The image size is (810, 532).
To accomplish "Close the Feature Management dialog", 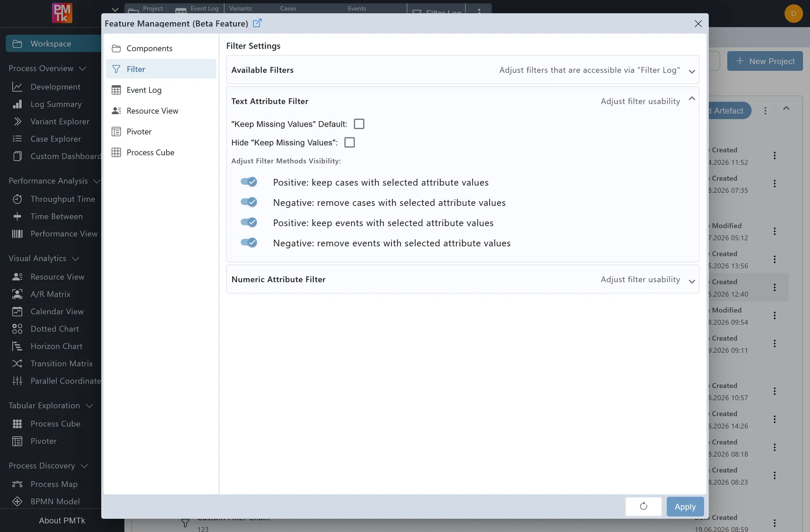I will click(x=698, y=23).
